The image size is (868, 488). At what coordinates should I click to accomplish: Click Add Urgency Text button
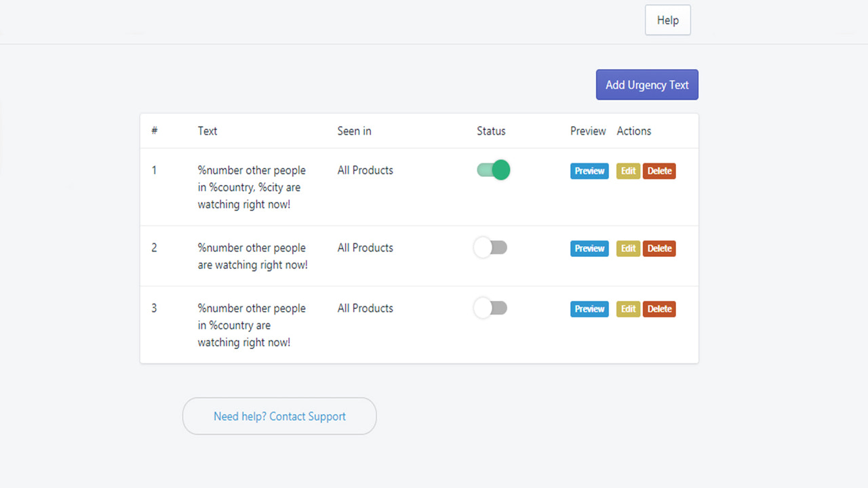[647, 85]
